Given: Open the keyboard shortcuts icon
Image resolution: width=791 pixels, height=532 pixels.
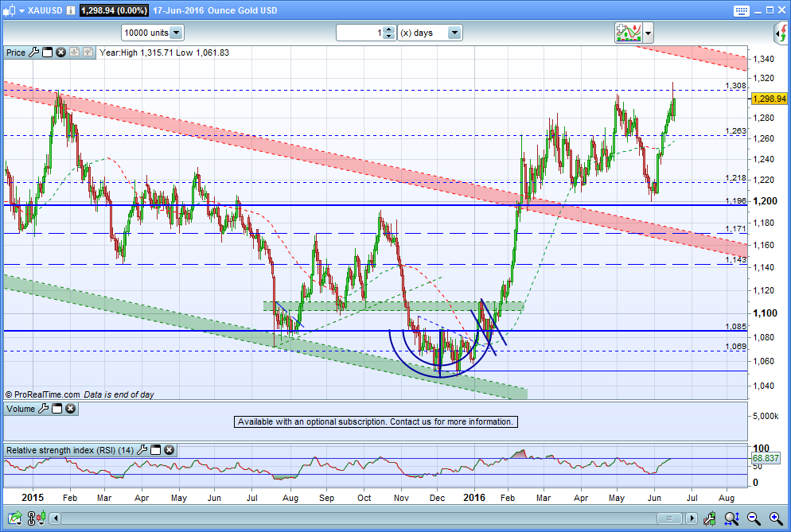Looking at the screenshot, I should point(741,10).
